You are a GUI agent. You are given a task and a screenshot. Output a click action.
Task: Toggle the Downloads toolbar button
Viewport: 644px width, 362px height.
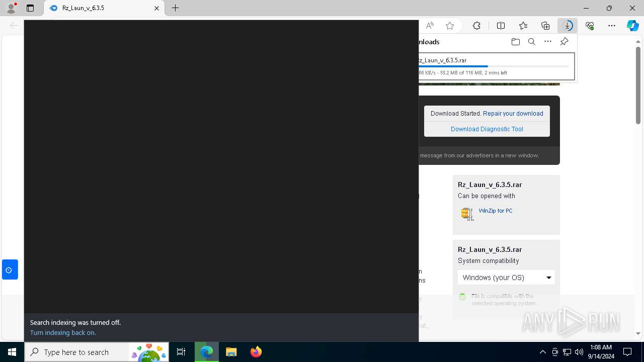coord(568,26)
